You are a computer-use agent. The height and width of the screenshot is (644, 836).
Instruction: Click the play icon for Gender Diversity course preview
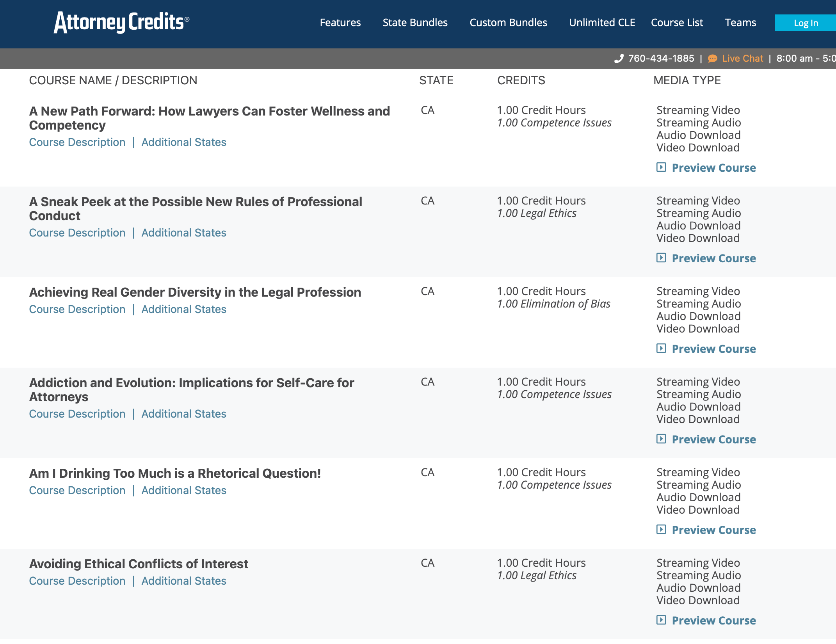(x=661, y=349)
